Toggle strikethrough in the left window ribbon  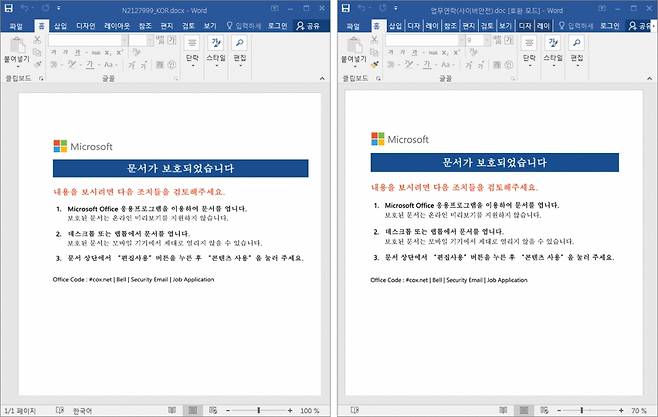point(96,52)
